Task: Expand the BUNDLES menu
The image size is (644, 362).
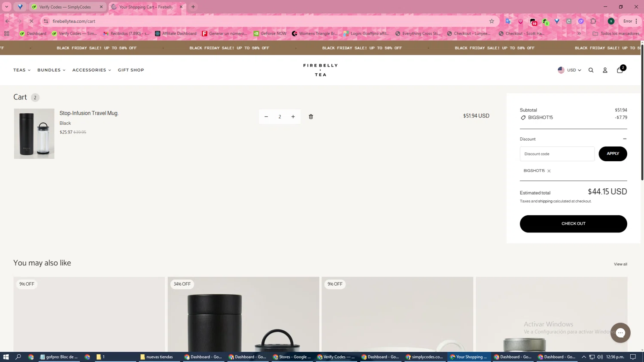Action: 51,70
